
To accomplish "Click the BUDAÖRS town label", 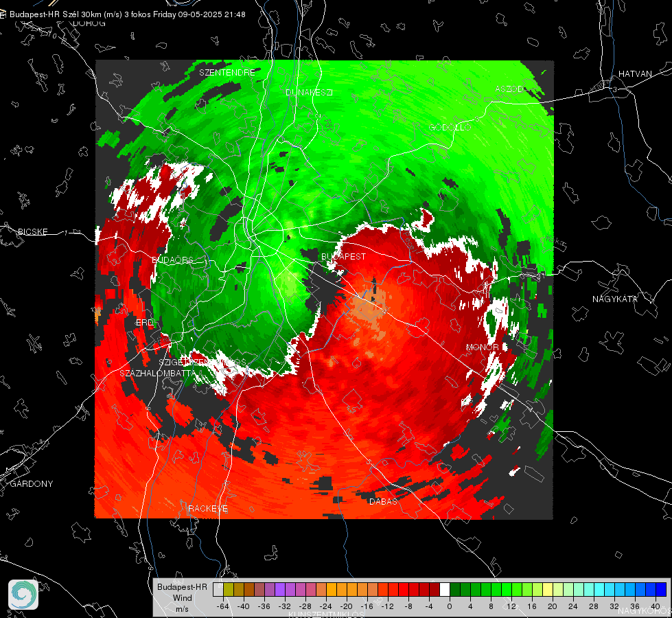I will (172, 260).
